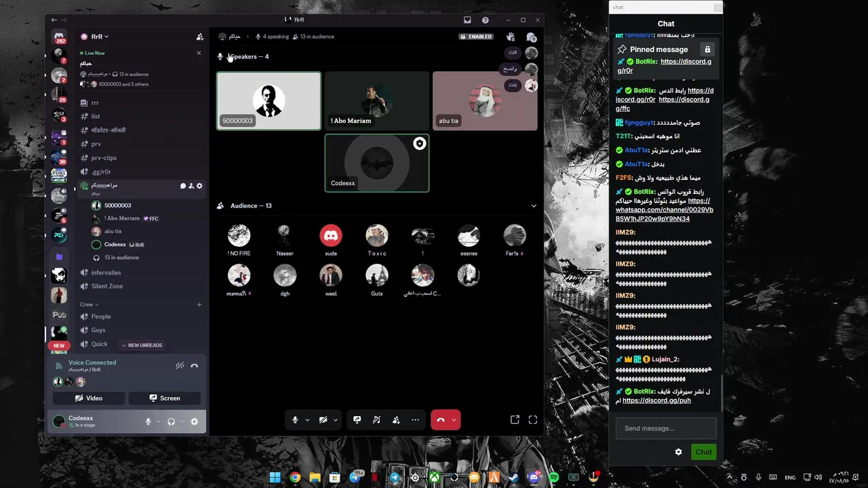The image size is (868, 488).
Task: Click the red disconnect call button
Action: click(440, 420)
